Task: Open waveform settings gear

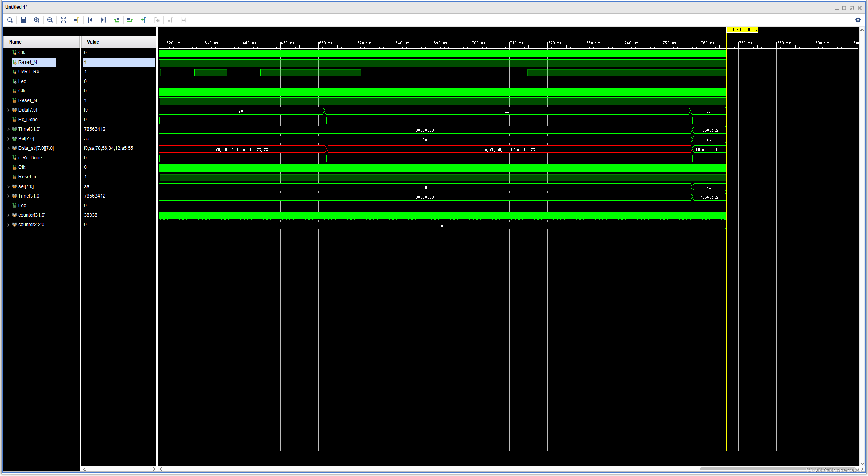Action: coord(858,20)
